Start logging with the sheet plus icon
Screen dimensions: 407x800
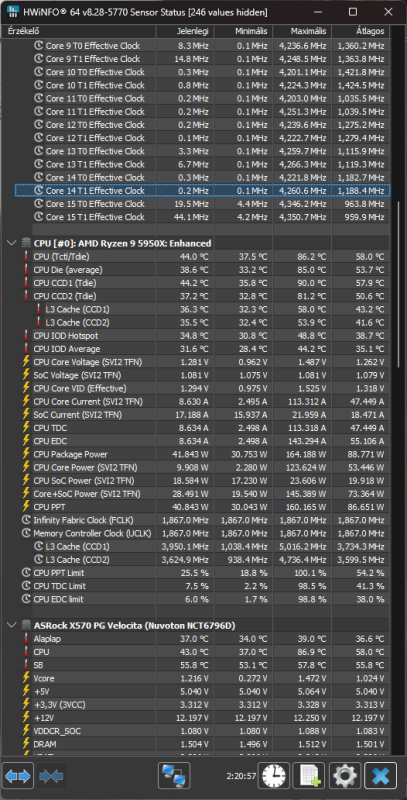pos(310,776)
